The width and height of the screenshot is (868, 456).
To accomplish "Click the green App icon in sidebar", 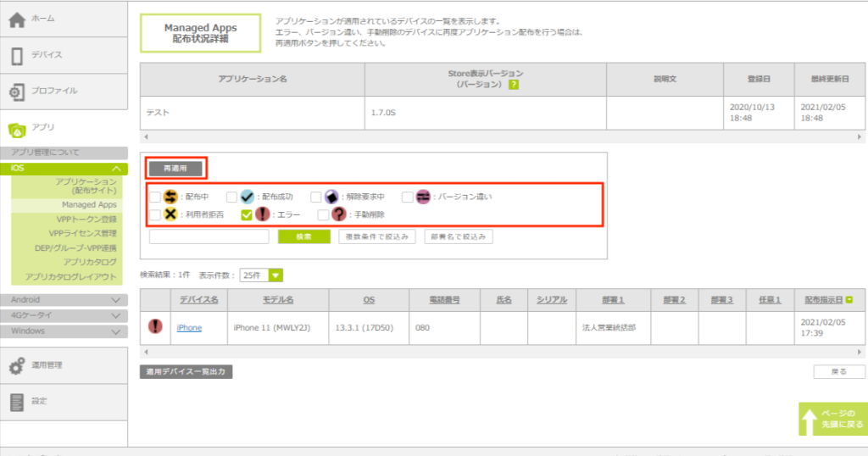I will pyautogui.click(x=17, y=129).
